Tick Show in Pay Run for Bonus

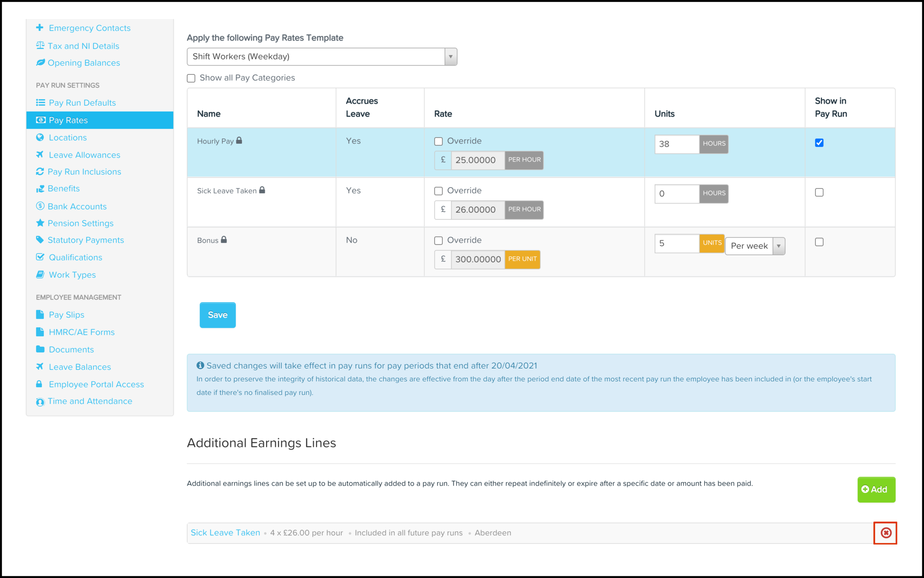tap(819, 242)
